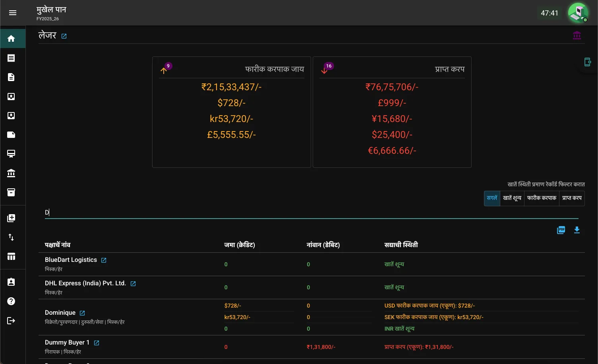Screen dimensions: 598x364
Task: Click the user avatar in the top right
Action: 578,13
